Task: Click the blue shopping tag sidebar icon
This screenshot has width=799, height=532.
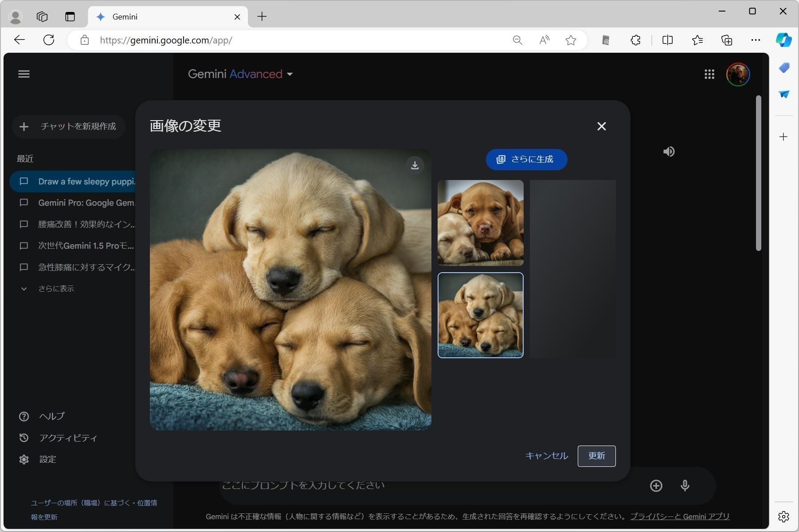Action: point(783,68)
